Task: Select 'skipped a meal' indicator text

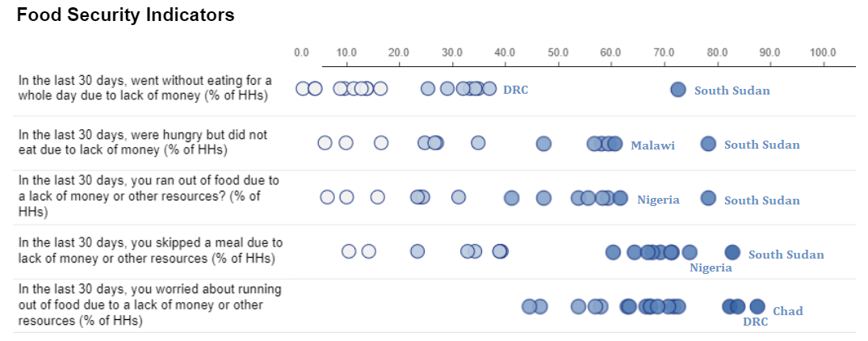Action: (x=150, y=250)
